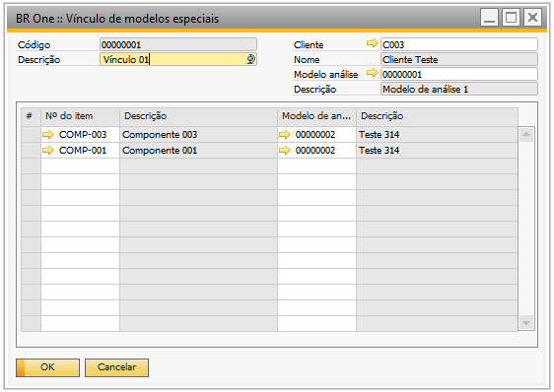The image size is (554, 392).
Task: Open link arrow beside COMP-003 item
Action: click(48, 135)
